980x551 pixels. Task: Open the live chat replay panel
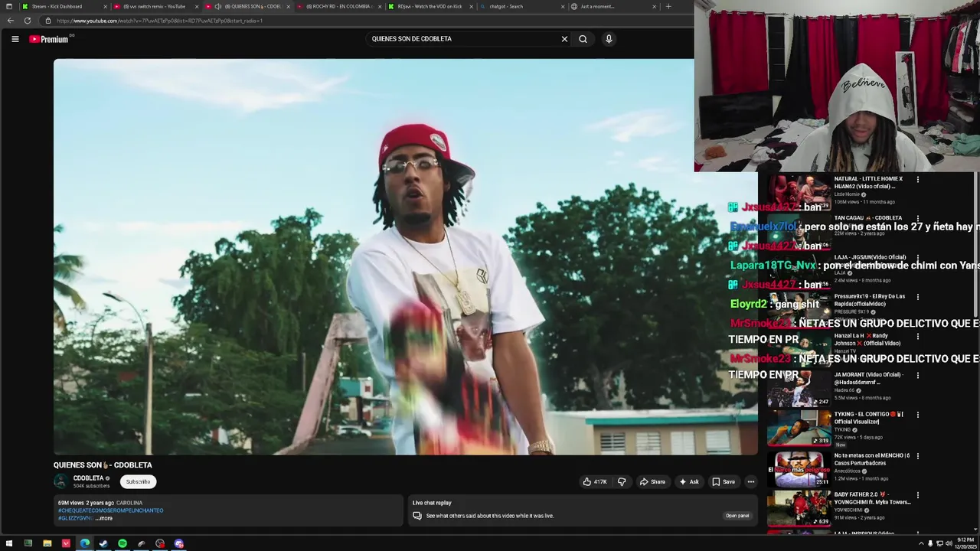(x=737, y=516)
